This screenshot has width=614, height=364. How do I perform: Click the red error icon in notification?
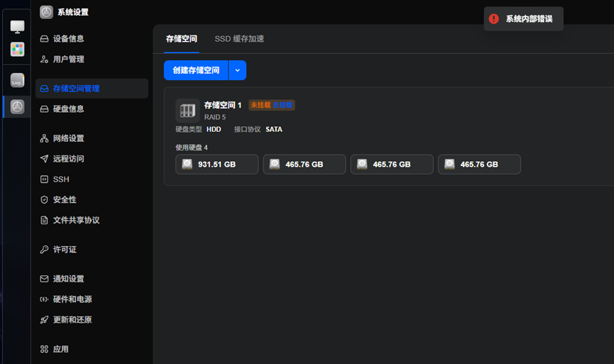[x=494, y=18]
